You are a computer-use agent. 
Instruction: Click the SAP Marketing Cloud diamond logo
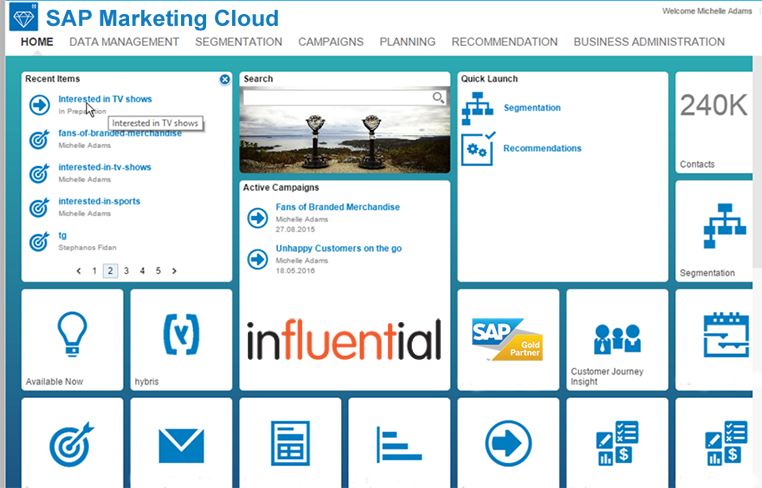tap(23, 17)
